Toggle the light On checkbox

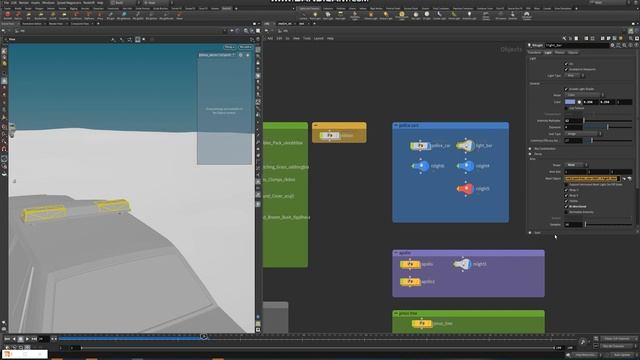[566, 64]
